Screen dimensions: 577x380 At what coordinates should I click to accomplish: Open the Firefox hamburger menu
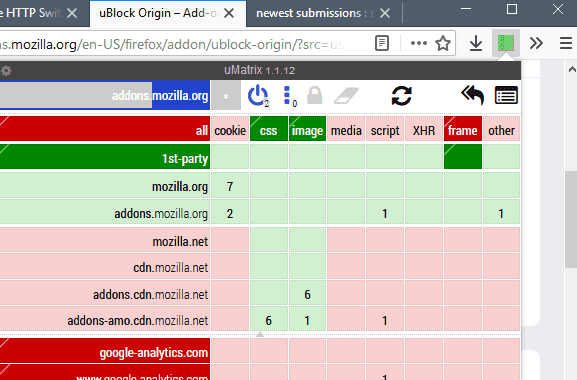point(566,43)
